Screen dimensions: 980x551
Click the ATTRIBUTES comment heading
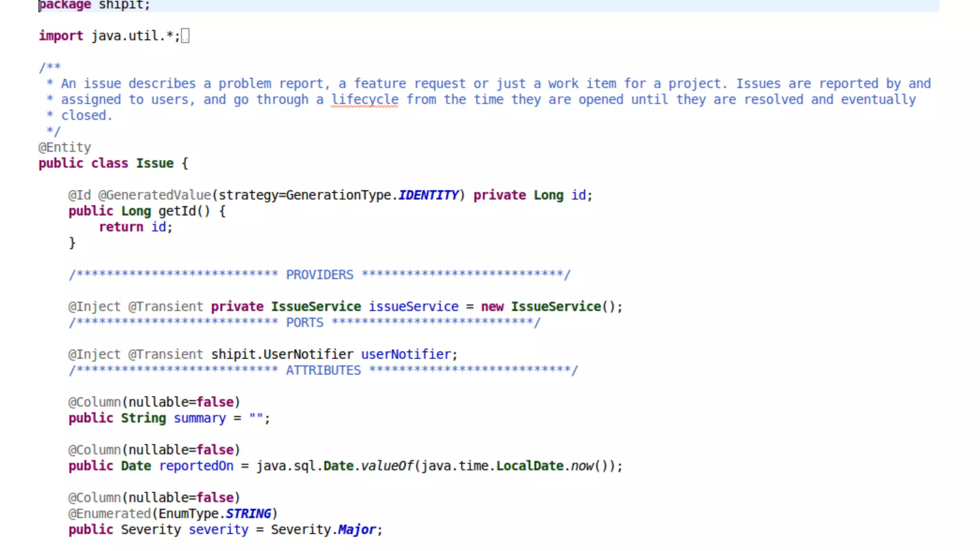click(323, 371)
